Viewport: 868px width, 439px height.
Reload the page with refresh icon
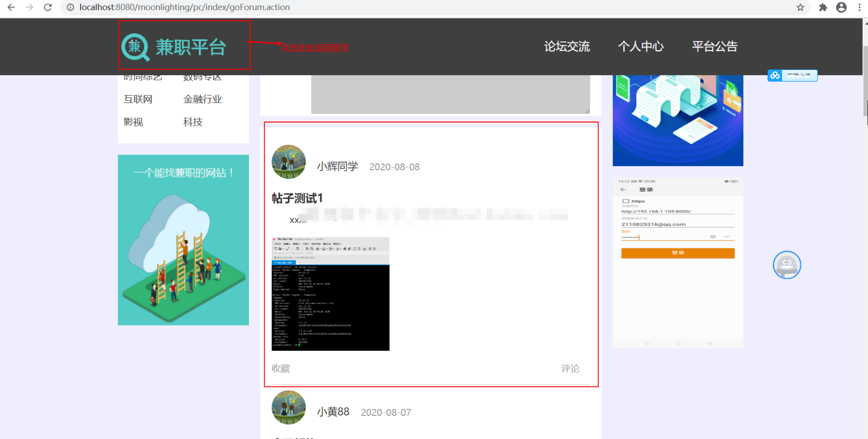click(48, 7)
